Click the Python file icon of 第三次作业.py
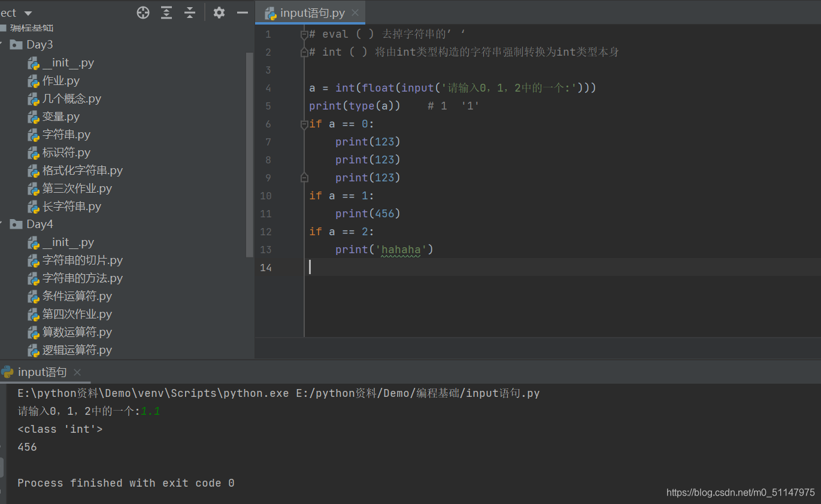This screenshot has width=821, height=504. pyautogui.click(x=34, y=189)
